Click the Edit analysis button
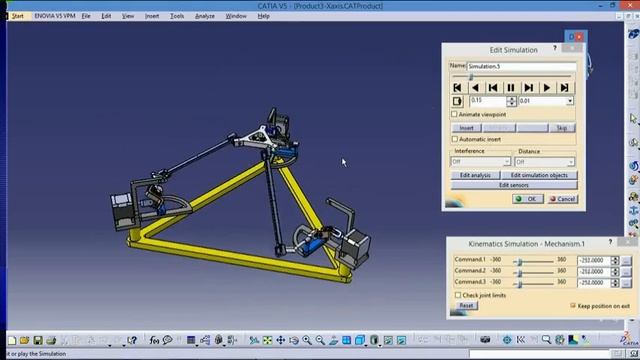Screen dimensions: 640x360 [475, 175]
